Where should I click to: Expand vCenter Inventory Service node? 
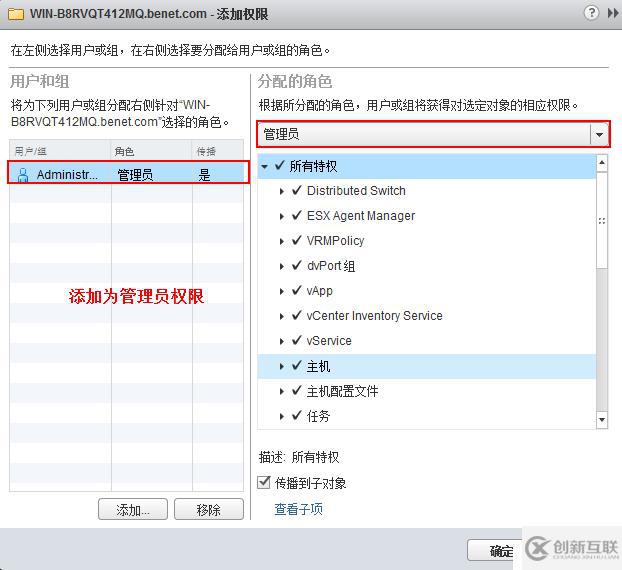coord(282,317)
